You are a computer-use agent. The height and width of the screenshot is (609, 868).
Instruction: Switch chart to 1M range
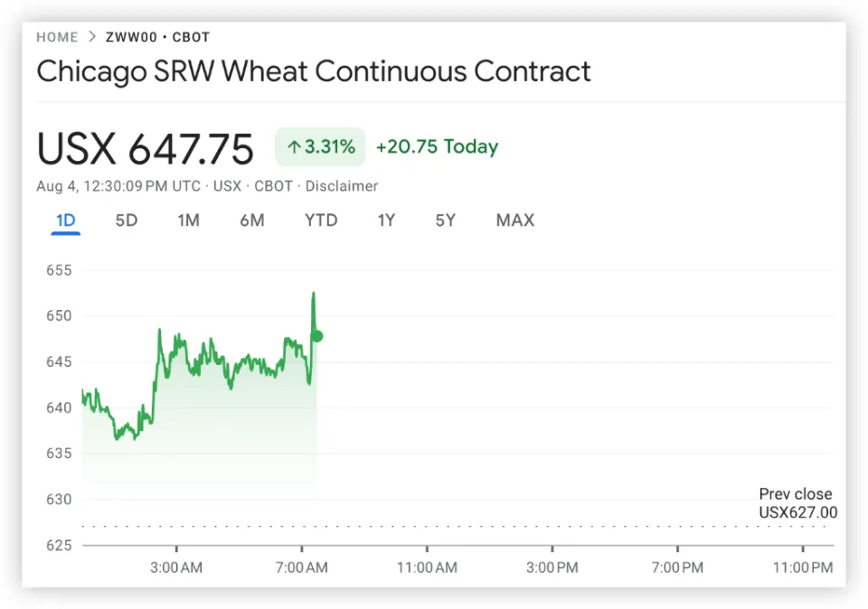pyautogui.click(x=188, y=220)
